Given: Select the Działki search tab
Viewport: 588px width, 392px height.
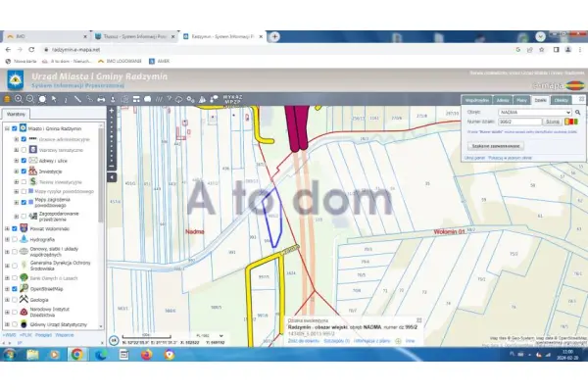Looking at the screenshot, I should pyautogui.click(x=540, y=100).
